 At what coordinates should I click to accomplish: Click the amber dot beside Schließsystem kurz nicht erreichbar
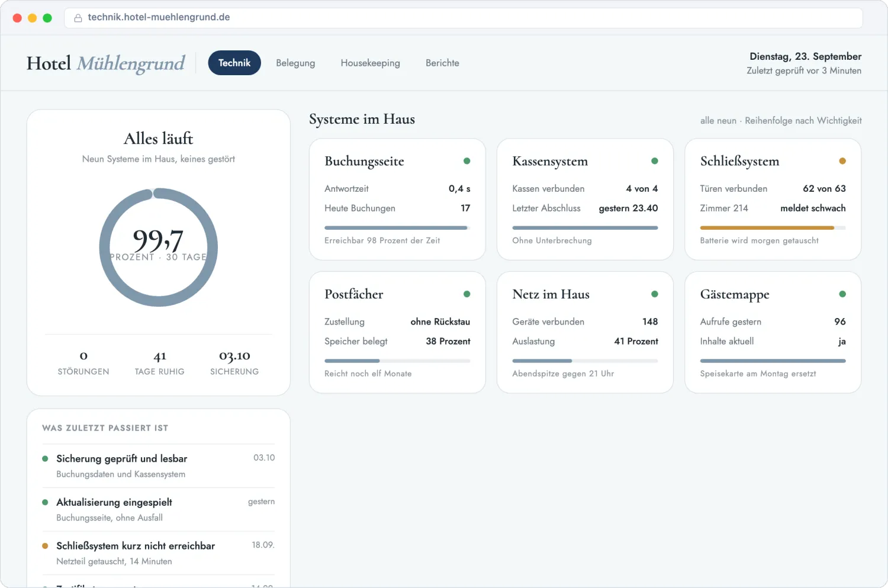[x=45, y=546]
